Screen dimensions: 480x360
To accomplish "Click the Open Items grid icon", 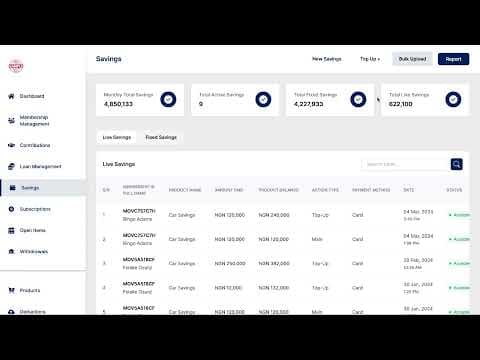I will 11,230.
